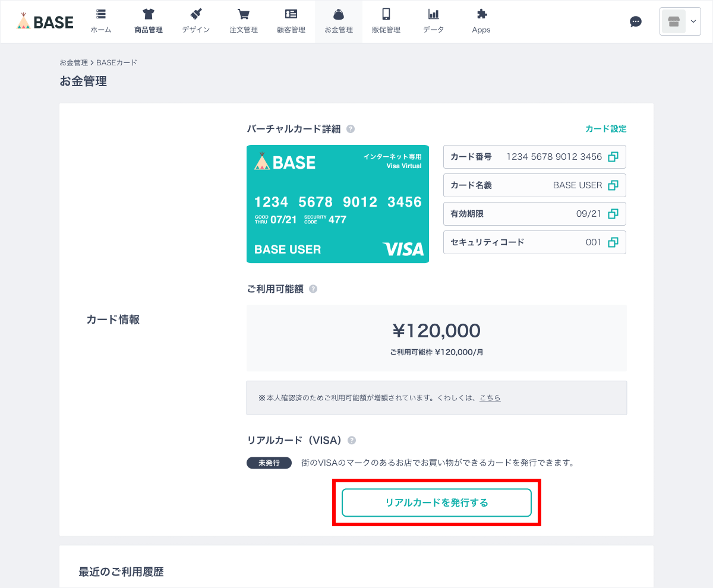Click the カード情報 section label
Image resolution: width=713 pixels, height=588 pixels.
point(113,320)
